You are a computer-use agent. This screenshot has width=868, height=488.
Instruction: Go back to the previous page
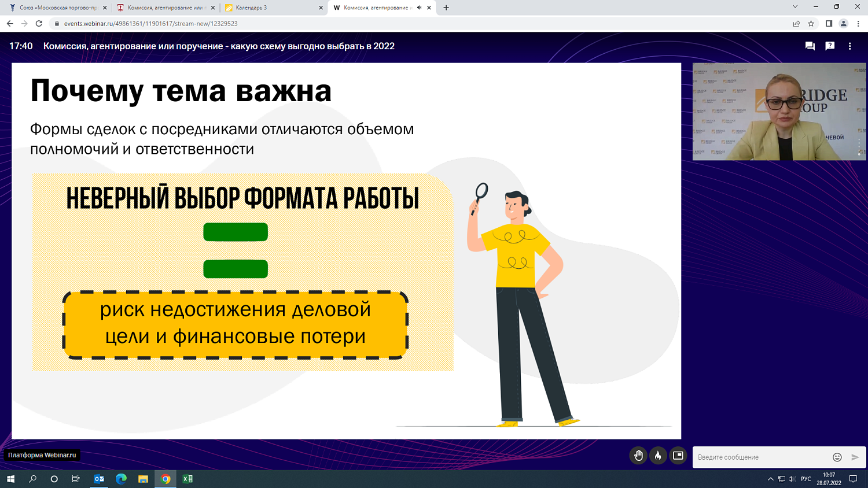(10, 24)
